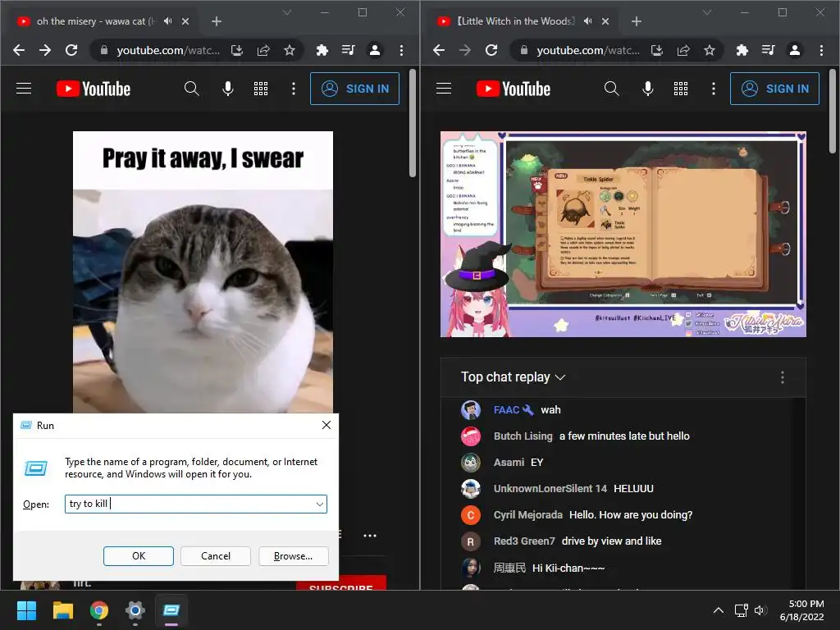Viewport: 840px width, 630px height.
Task: Click YouTube search icon in left window
Action: pyautogui.click(x=191, y=89)
